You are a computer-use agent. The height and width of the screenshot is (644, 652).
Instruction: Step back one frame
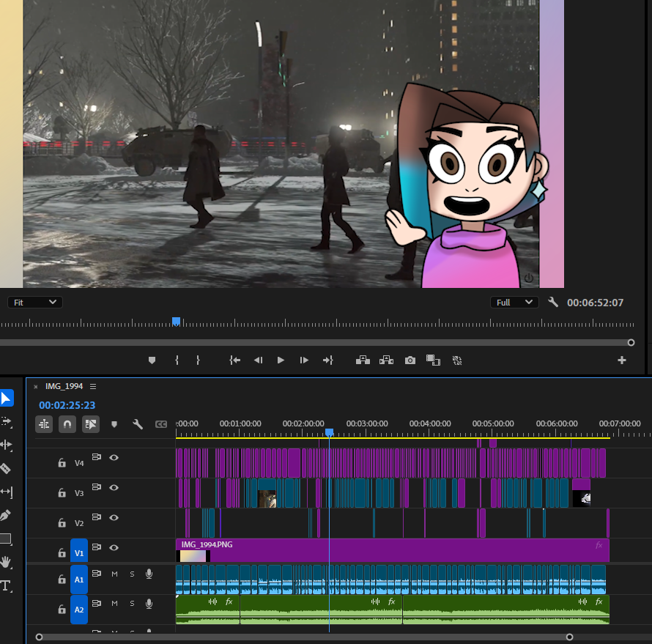point(258,360)
